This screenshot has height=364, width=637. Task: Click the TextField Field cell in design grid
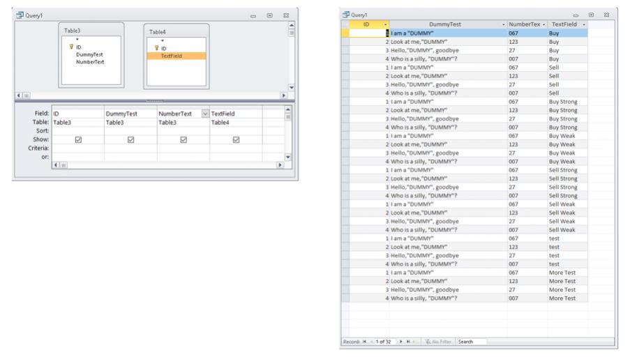236,114
